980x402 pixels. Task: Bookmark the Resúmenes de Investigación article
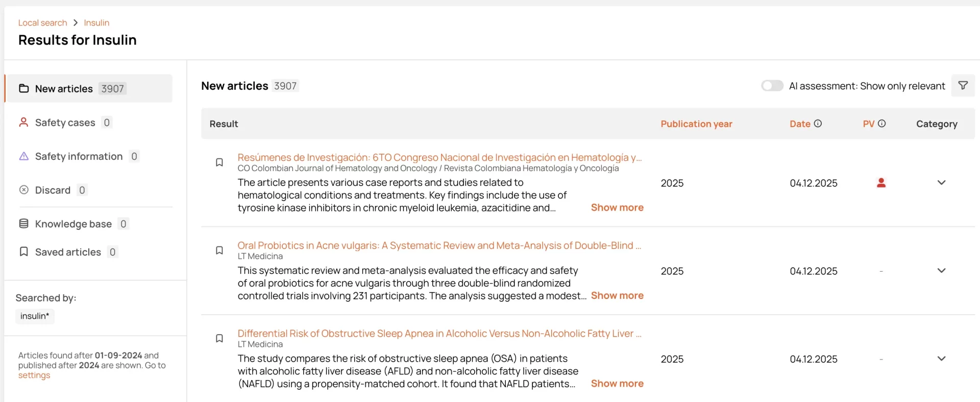click(x=219, y=162)
